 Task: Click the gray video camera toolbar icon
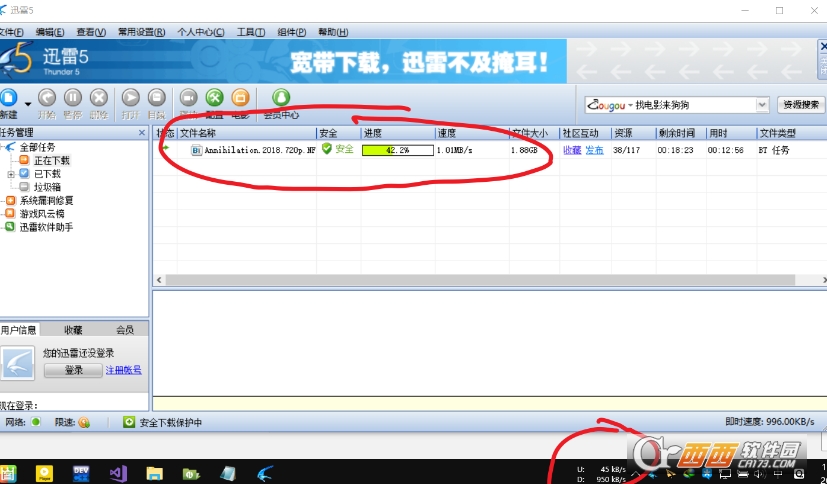tap(188, 99)
